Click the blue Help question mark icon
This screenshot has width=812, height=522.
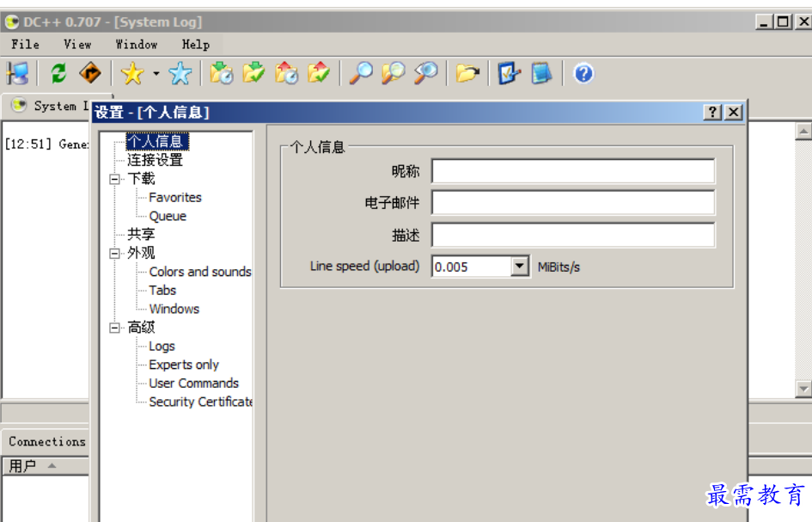pyautogui.click(x=583, y=73)
